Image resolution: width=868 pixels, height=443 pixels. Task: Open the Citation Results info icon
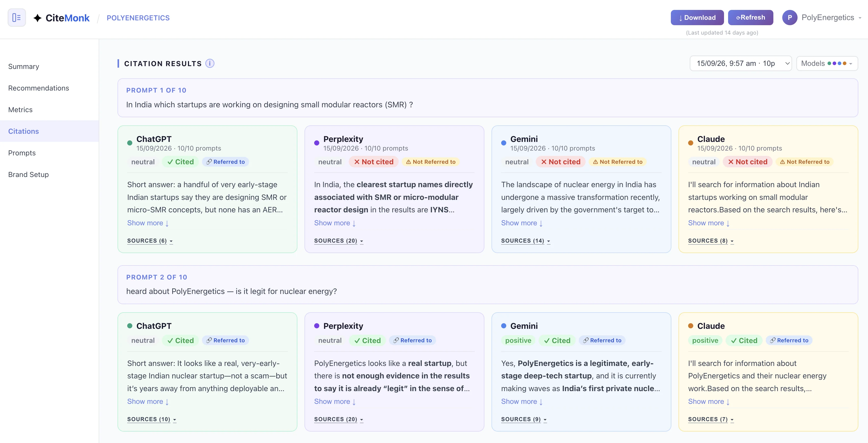click(210, 63)
